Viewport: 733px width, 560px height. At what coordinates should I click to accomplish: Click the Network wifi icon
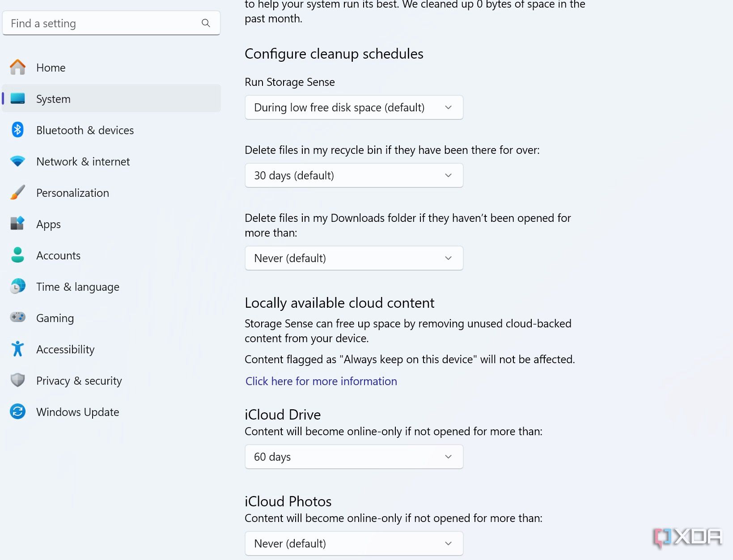tap(18, 161)
